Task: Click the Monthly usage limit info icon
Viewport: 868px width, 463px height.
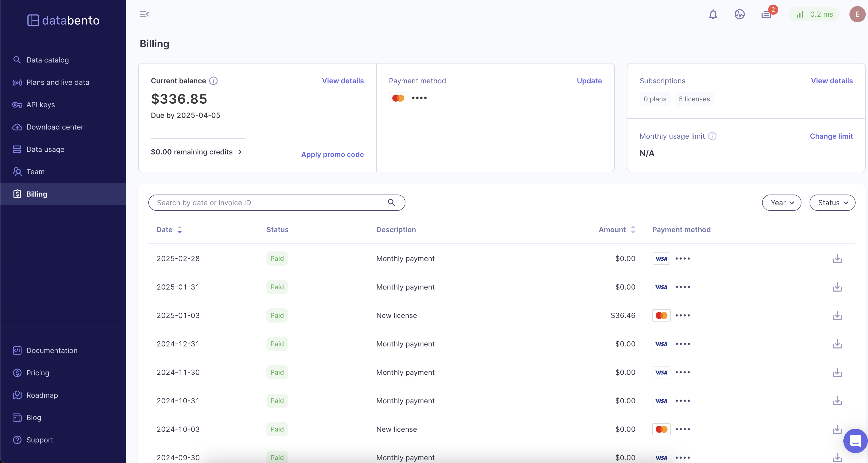Action: (x=712, y=136)
